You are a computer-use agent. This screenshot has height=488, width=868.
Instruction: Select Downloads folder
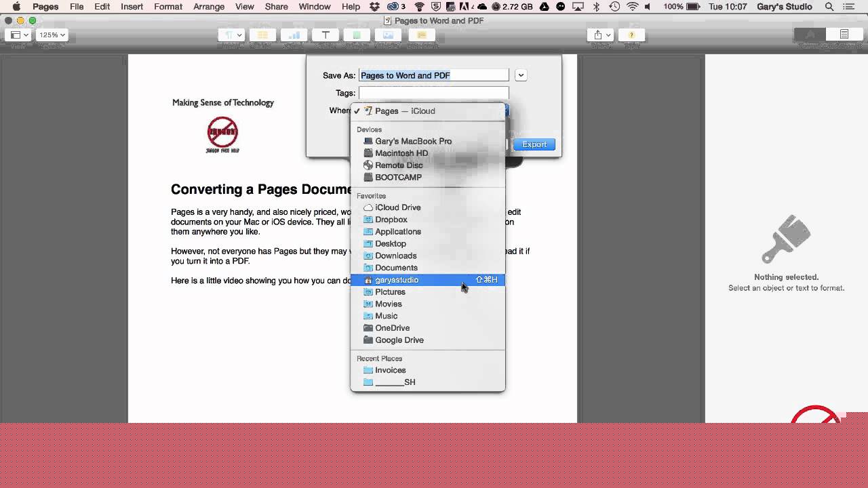tap(428, 256)
